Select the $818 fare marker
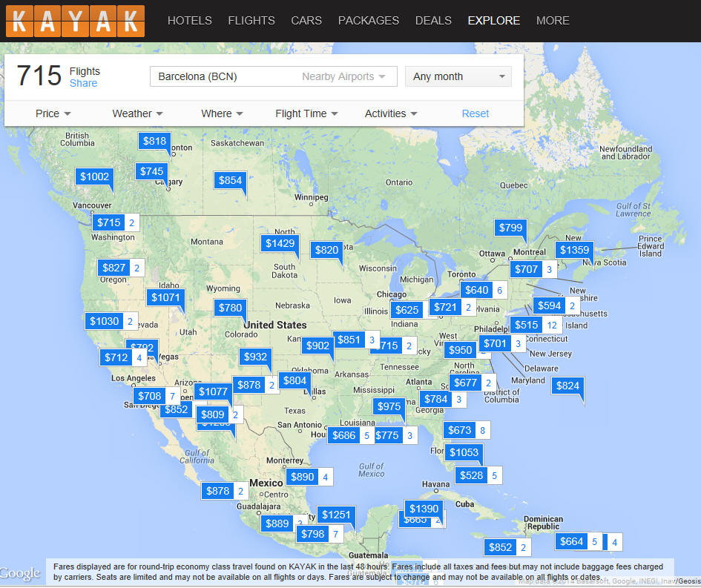The image size is (701, 588). click(154, 141)
